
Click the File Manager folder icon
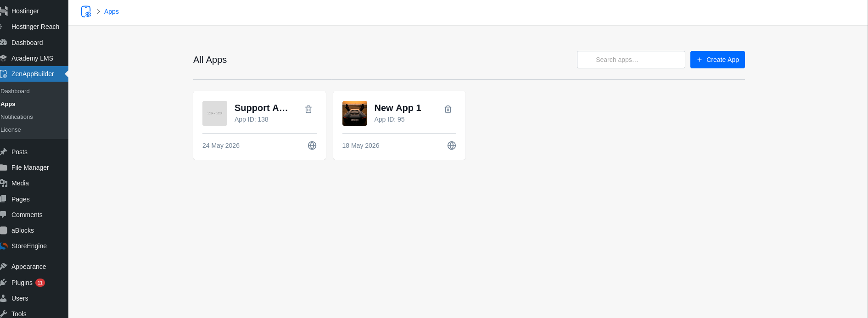[x=3, y=167]
